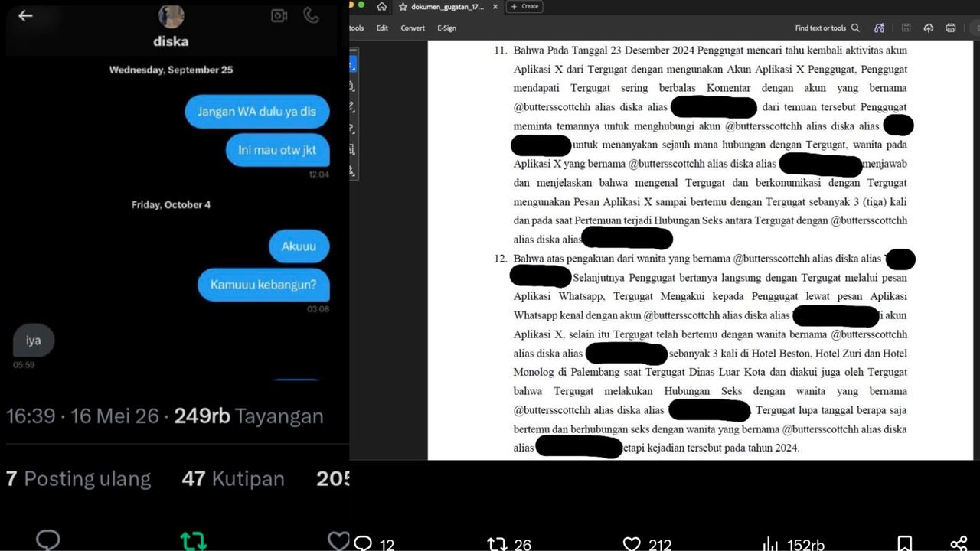Star the dokumen_gugatan tab
The height and width of the screenshot is (551, 980).
tap(403, 6)
